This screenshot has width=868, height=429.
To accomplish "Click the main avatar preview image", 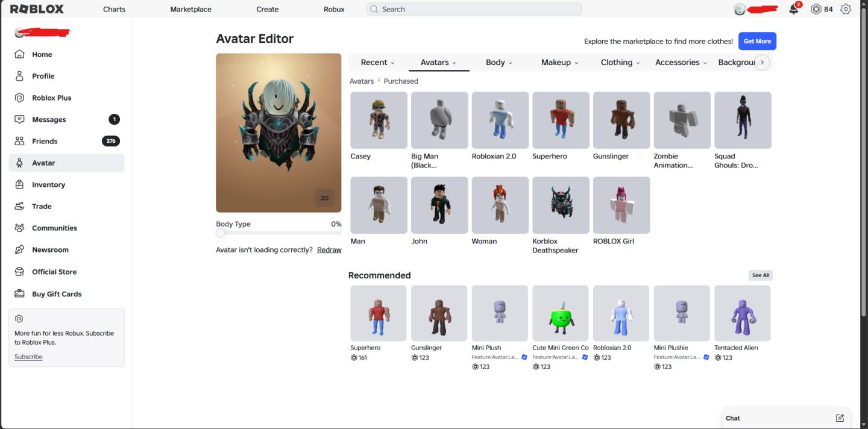I will click(x=278, y=133).
